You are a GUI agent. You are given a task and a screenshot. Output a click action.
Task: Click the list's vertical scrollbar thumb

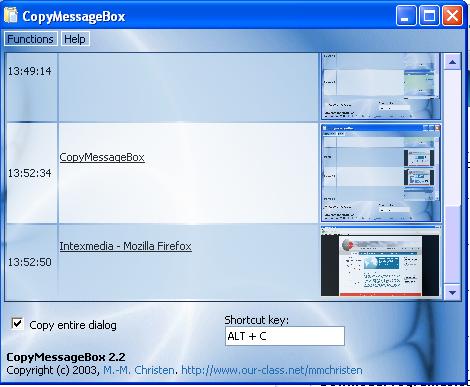pyautogui.click(x=452, y=246)
